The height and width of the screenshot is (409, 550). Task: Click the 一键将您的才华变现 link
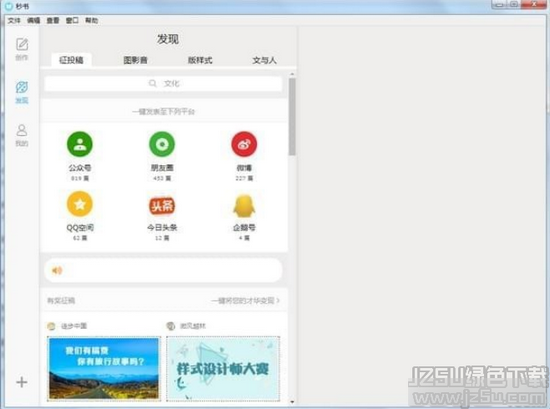point(245,301)
